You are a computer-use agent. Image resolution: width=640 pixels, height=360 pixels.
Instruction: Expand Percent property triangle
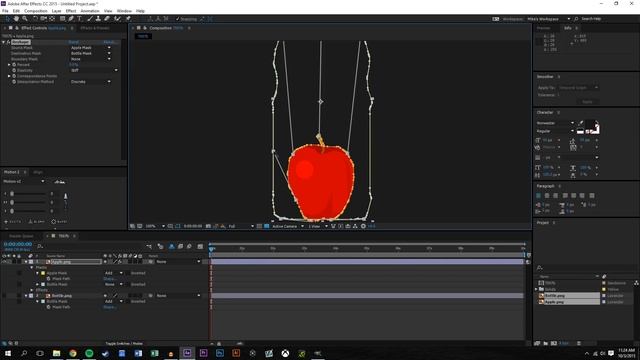click(9, 64)
